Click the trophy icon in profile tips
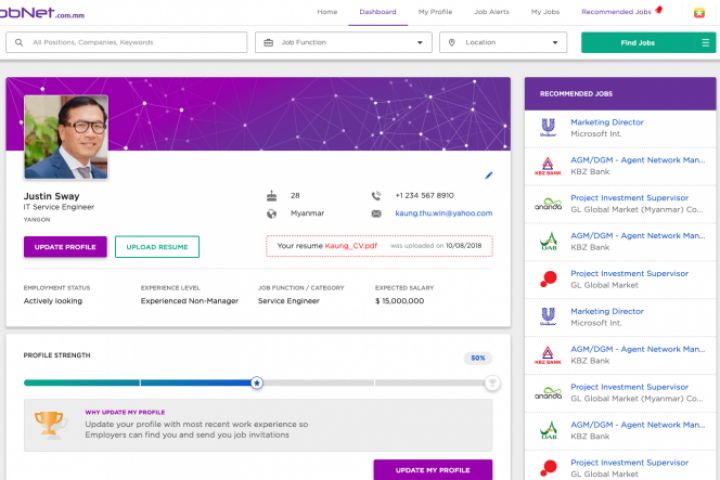Image resolution: width=720 pixels, height=480 pixels. 49,423
